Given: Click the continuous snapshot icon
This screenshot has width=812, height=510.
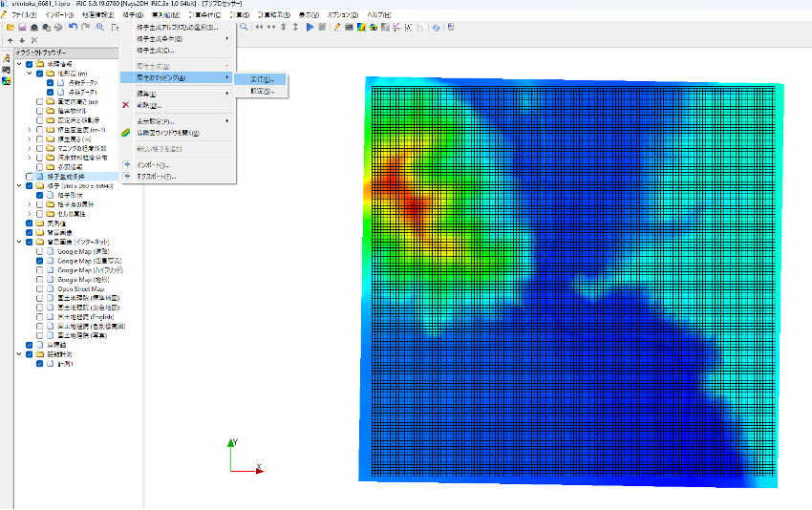Looking at the screenshot, I should point(46,28).
